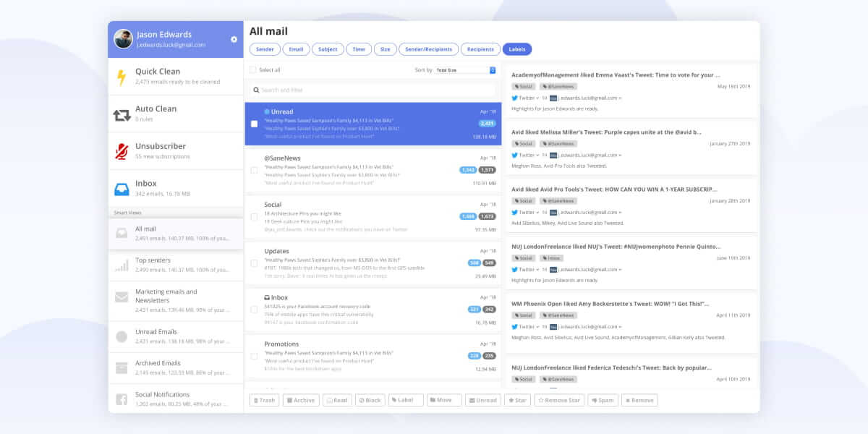Expand recipient dropdown in AcademyofManagement email
Screen dimensions: 868x434
620,98
